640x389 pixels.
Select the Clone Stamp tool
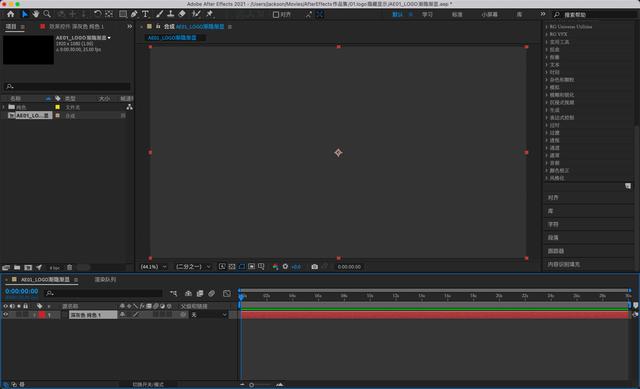[171, 14]
